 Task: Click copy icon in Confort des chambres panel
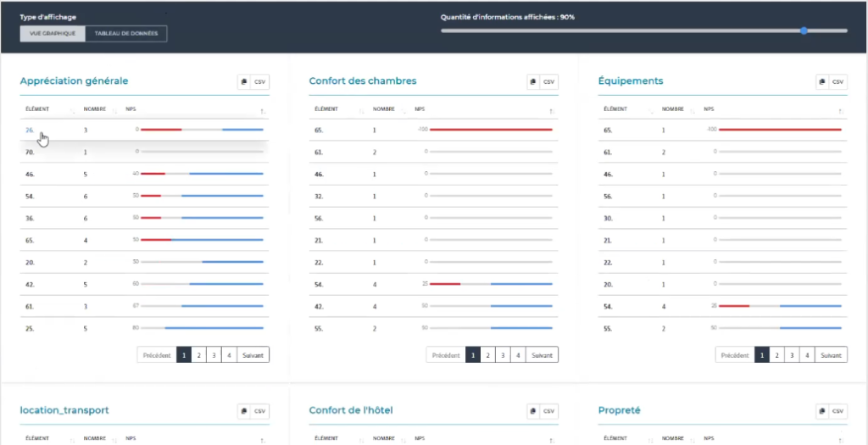tap(532, 82)
